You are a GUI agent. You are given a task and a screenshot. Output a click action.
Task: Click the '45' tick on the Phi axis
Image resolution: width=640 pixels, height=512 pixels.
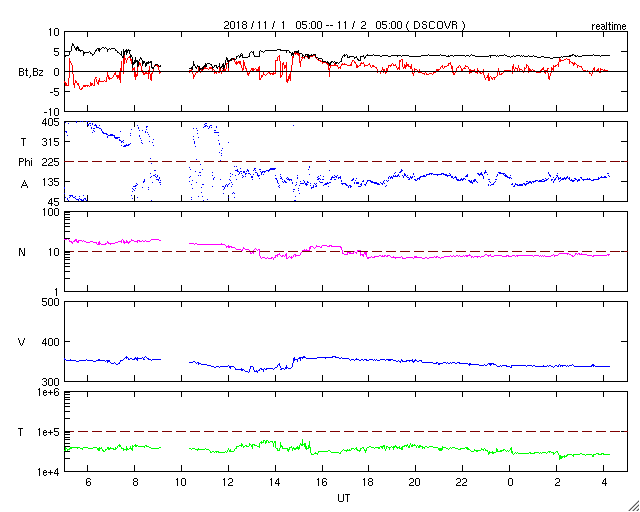pos(54,201)
